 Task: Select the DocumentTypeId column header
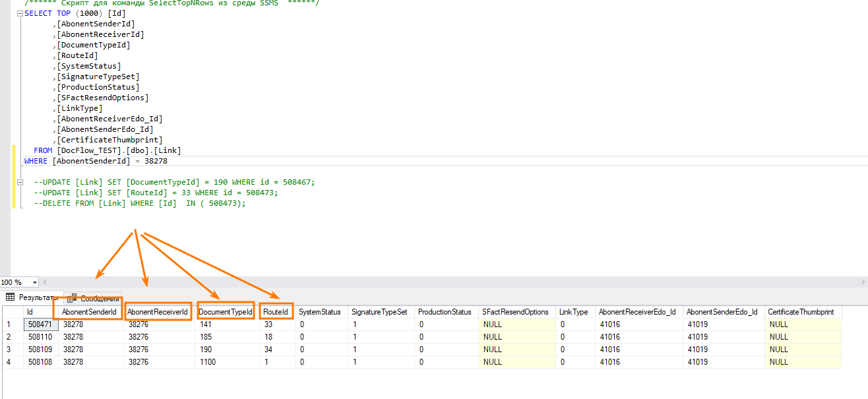point(226,312)
